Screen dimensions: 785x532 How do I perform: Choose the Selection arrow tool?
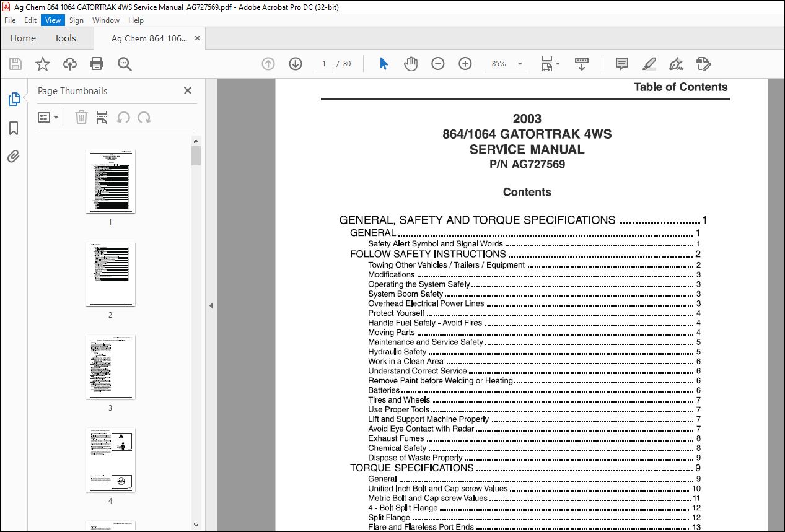(x=384, y=64)
